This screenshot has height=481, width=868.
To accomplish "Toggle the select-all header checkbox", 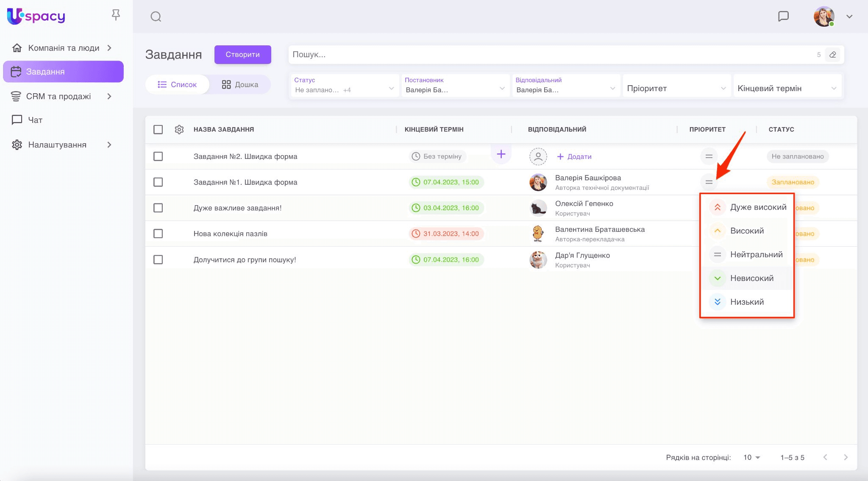I will (x=158, y=130).
